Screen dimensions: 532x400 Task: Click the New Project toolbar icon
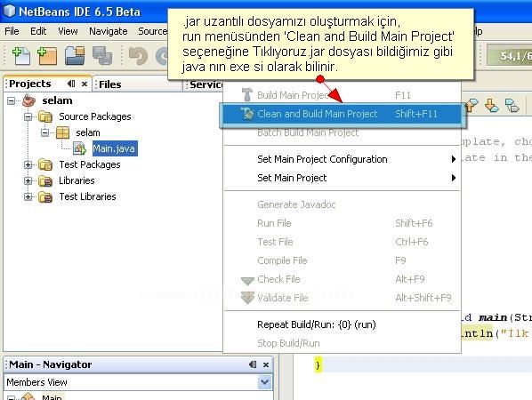click(47, 56)
